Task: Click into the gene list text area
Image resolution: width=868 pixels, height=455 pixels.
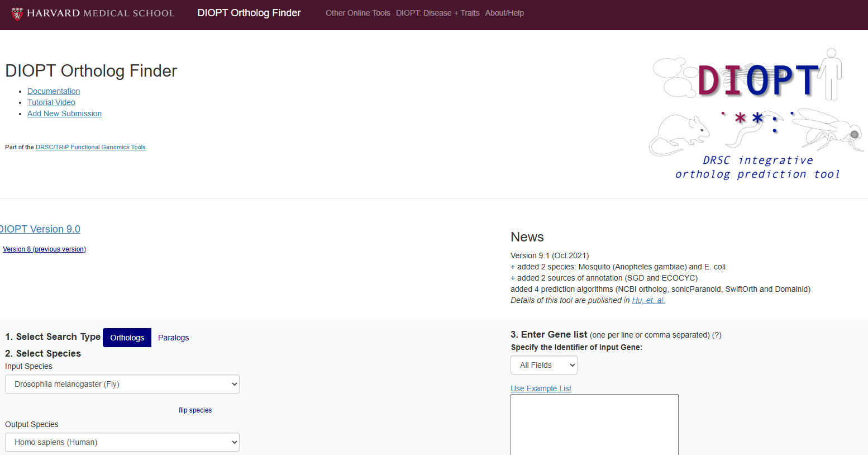Action: [594, 425]
